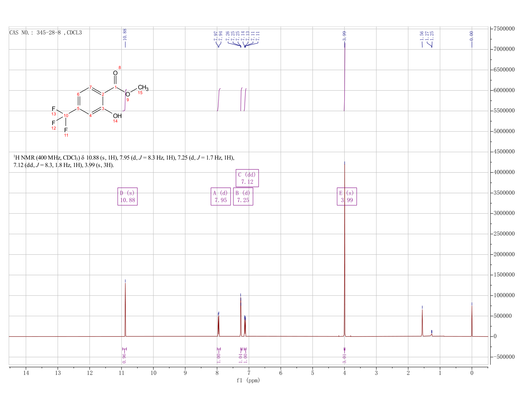Click the carbonyl O atom labeled 8

pyautogui.click(x=115, y=73)
